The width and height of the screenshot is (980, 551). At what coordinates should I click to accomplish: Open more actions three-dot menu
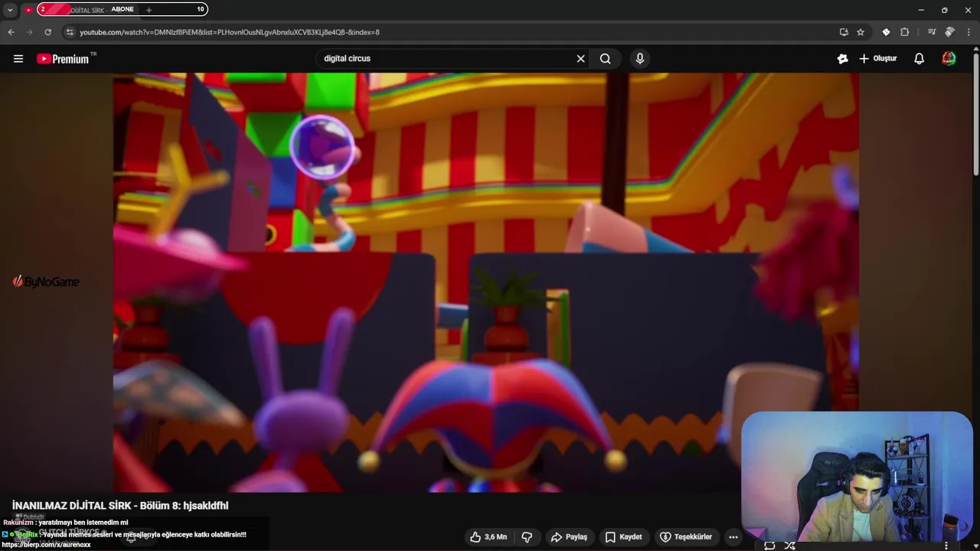coord(733,537)
